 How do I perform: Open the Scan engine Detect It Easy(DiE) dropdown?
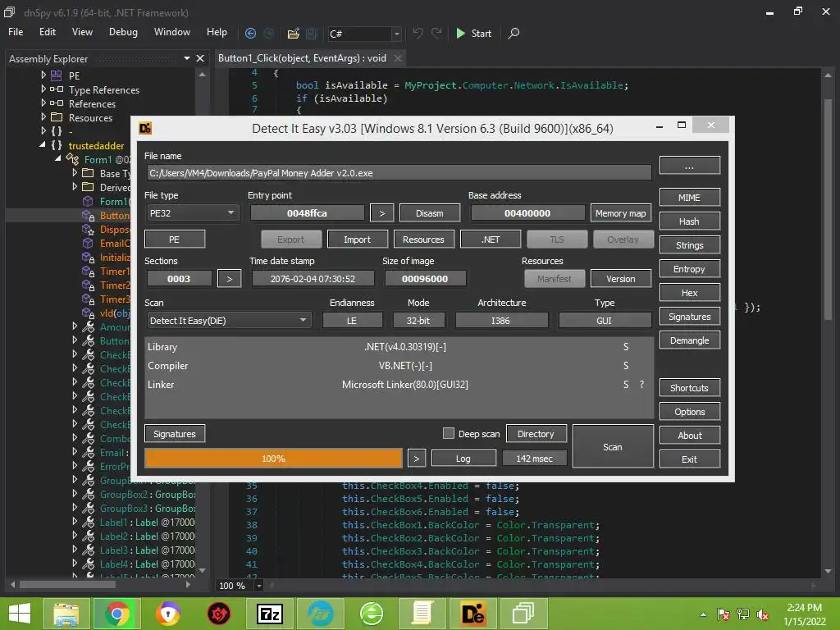(228, 321)
